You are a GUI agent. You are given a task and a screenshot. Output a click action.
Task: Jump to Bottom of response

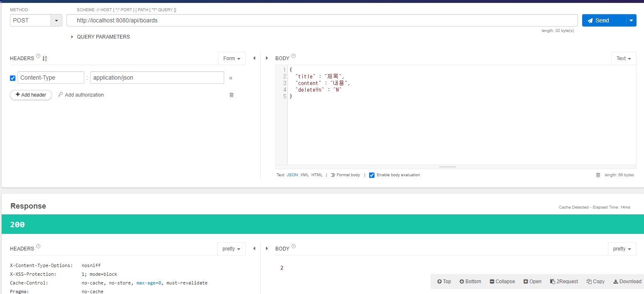click(470, 282)
